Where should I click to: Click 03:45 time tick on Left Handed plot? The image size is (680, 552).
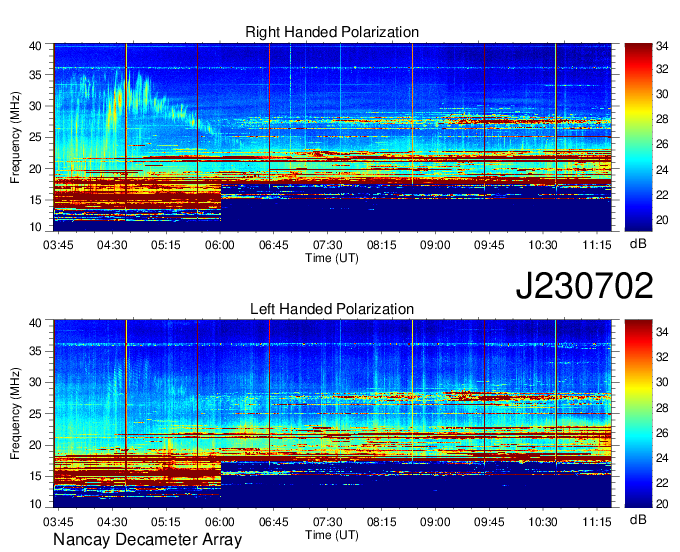pyautogui.click(x=58, y=522)
